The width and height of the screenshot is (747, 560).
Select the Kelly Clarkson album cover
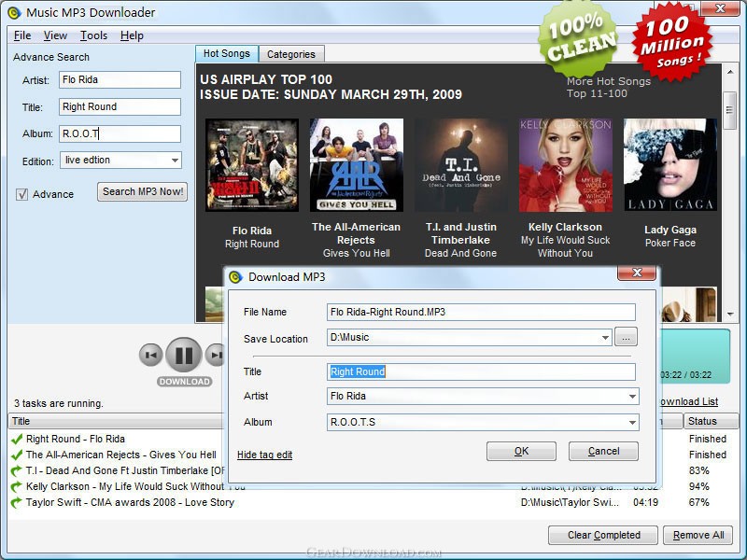click(566, 165)
